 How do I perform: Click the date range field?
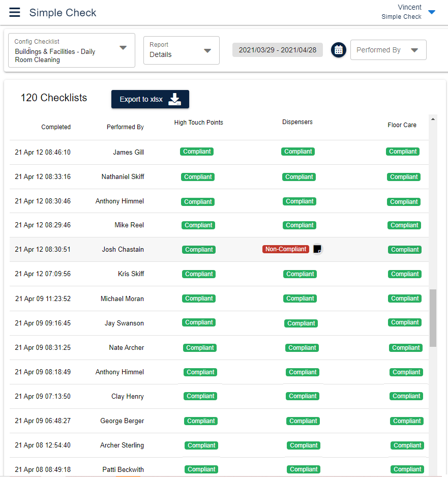pos(277,50)
